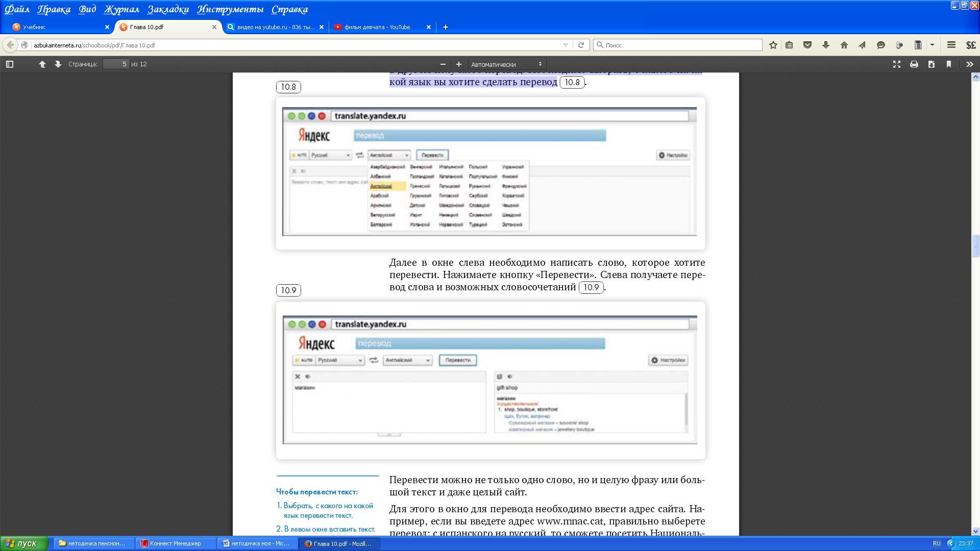Reload the current page

[581, 45]
